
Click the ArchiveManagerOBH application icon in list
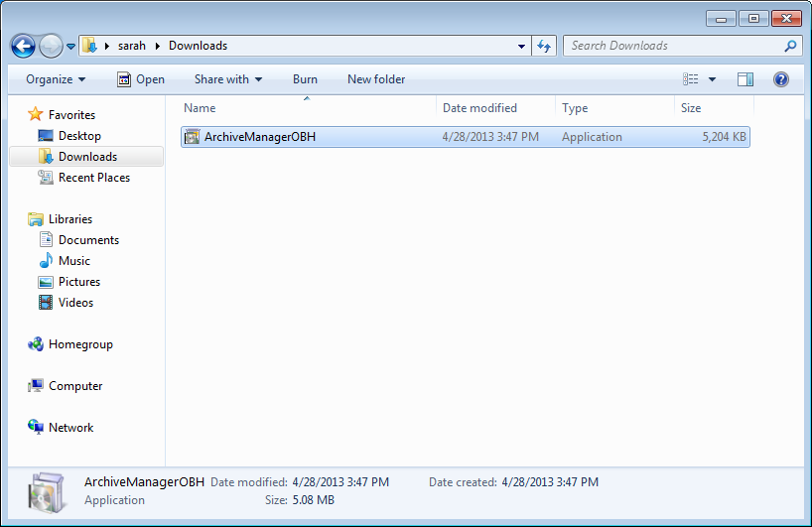pyautogui.click(x=193, y=137)
